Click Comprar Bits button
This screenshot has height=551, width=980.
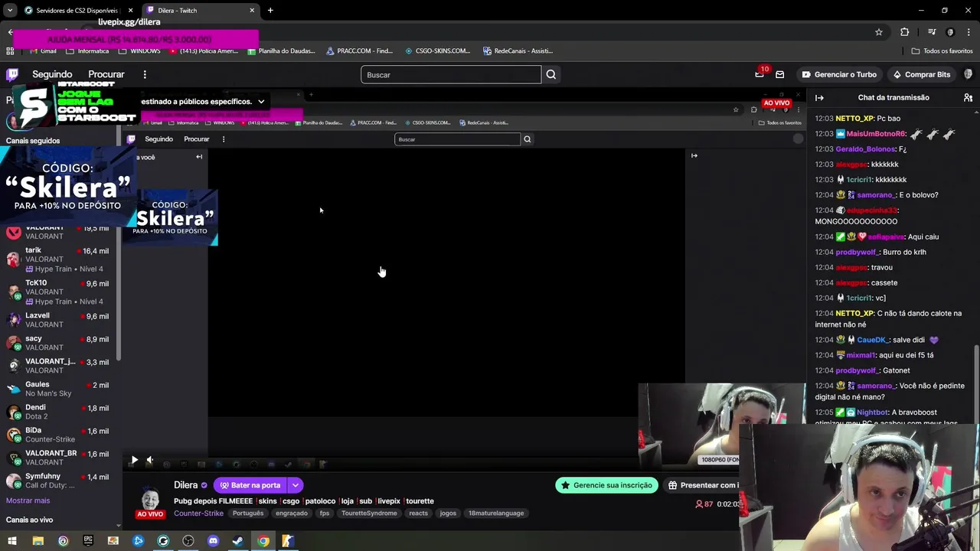point(922,74)
